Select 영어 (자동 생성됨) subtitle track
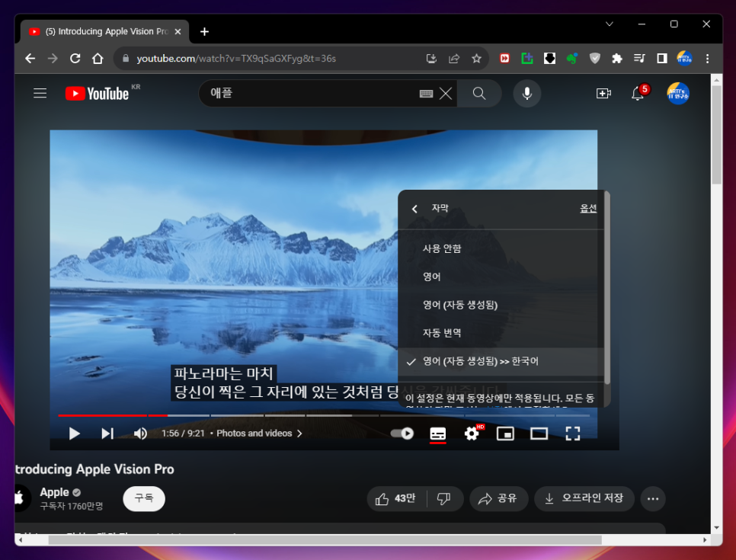This screenshot has height=560, width=736. [x=501, y=305]
